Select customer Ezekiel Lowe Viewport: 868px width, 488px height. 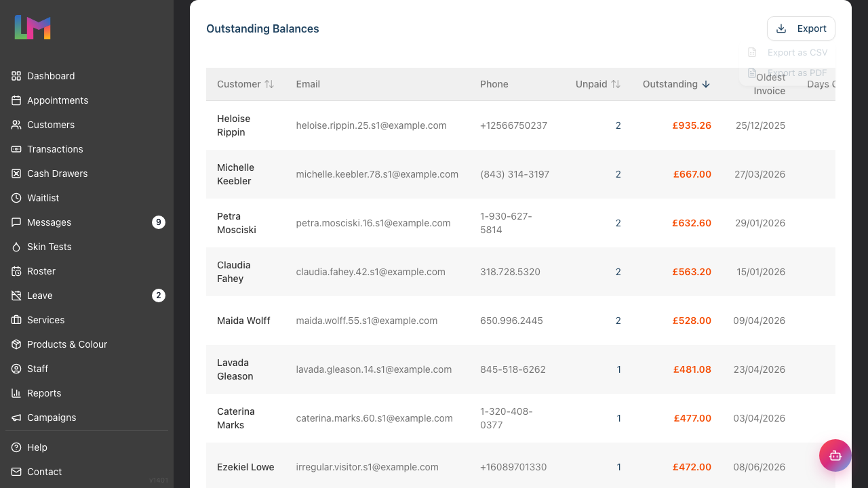point(245,467)
